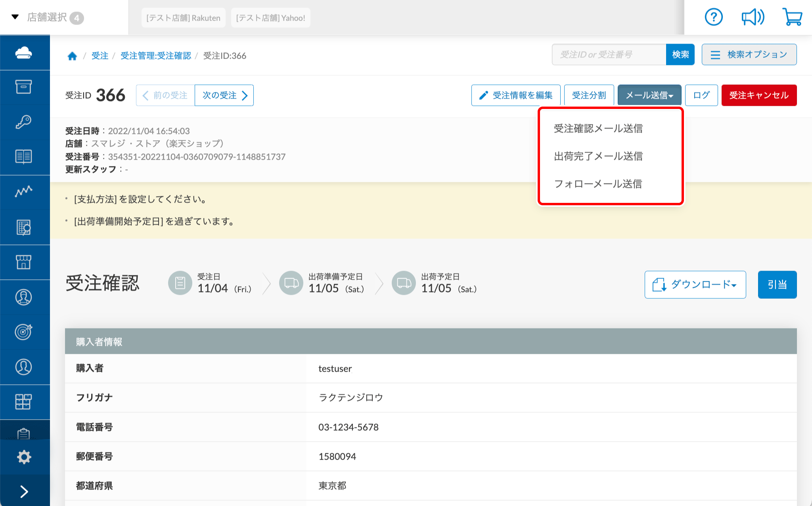Click the red 受注キャンセル button
Viewport: 812px width, 506px height.
click(x=758, y=95)
